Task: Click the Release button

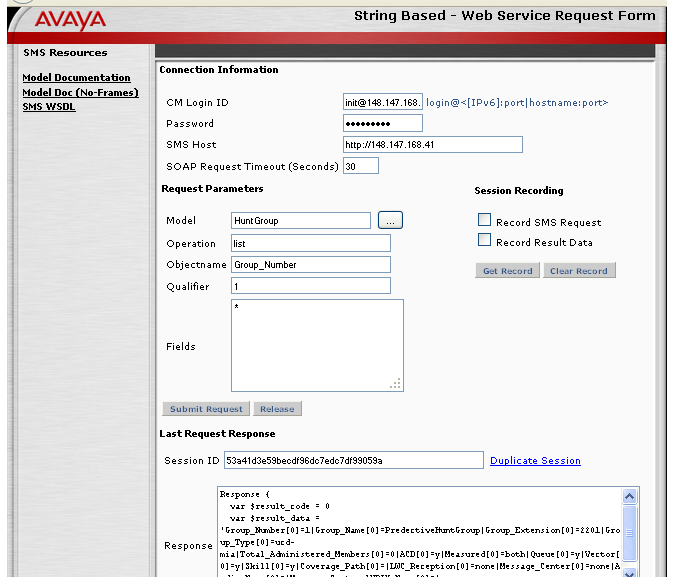Action: coord(277,409)
